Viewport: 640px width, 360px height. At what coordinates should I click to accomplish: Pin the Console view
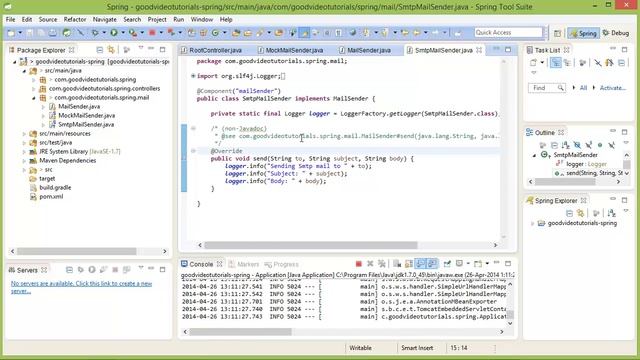[x=447, y=264]
